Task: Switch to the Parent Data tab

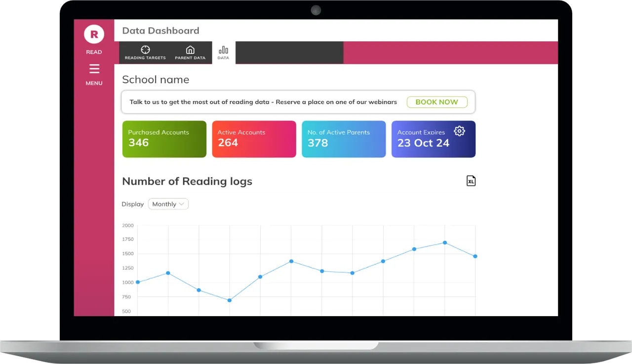Action: (x=190, y=52)
